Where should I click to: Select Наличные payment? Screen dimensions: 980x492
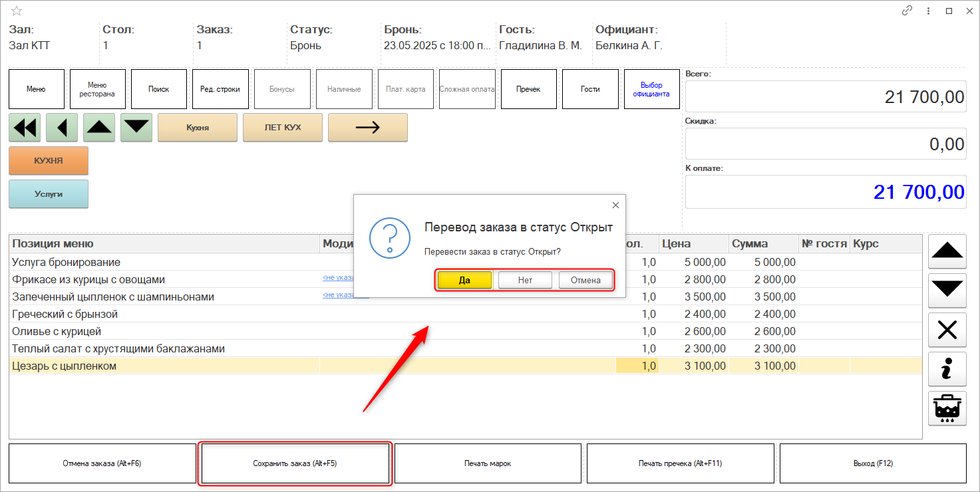344,89
